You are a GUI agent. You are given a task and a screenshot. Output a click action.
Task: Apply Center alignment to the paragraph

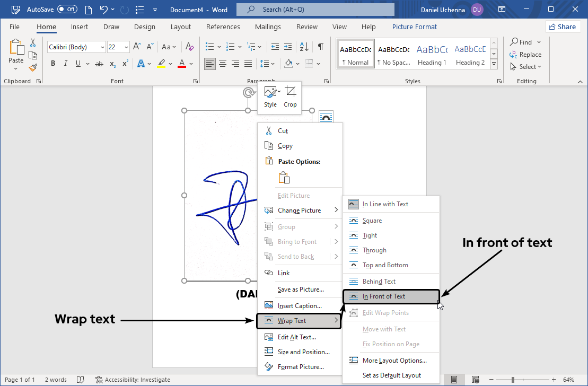click(x=223, y=63)
